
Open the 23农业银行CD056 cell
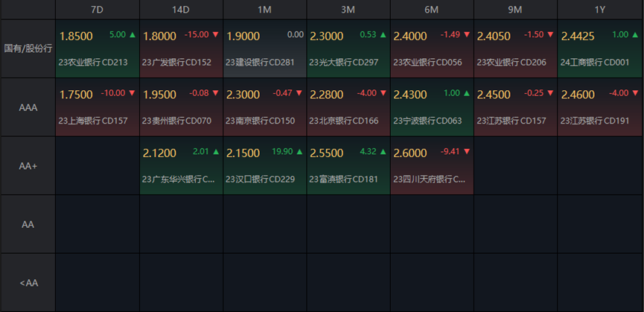click(432, 48)
